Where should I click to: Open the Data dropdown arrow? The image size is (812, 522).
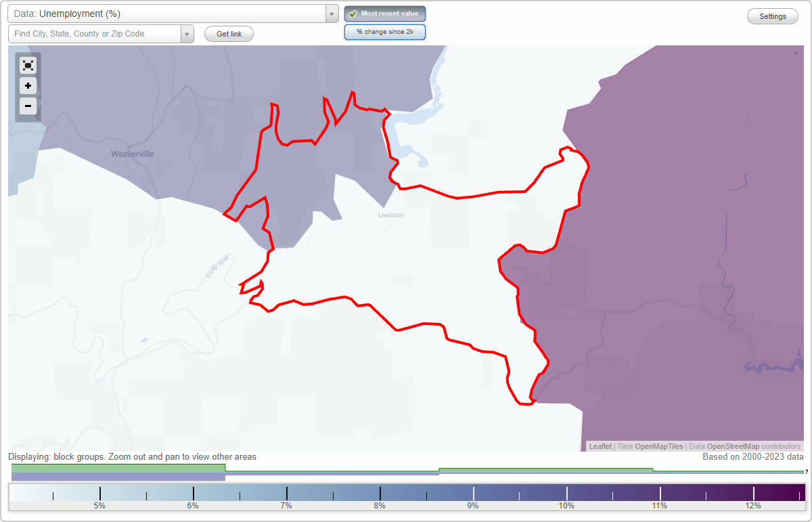coord(332,14)
